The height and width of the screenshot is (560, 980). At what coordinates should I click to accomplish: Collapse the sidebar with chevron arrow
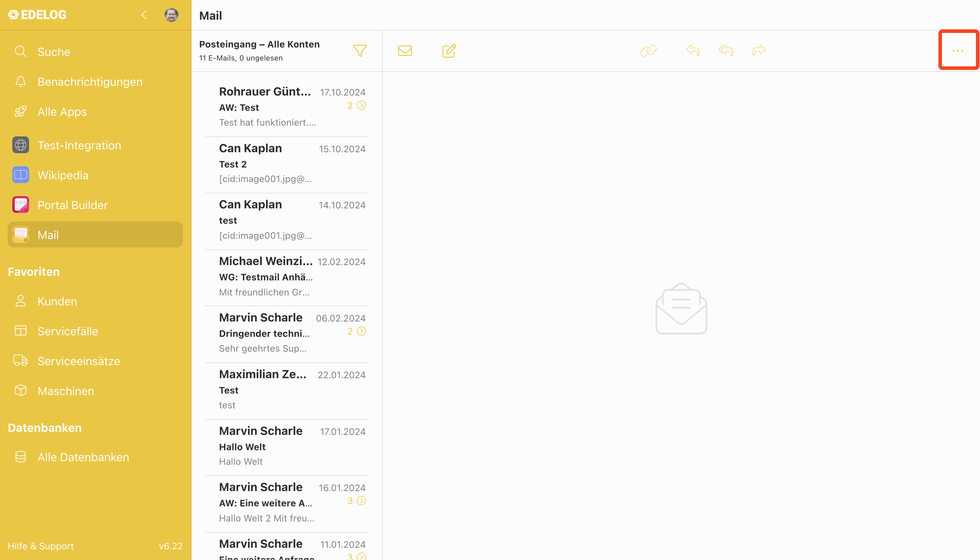click(x=144, y=15)
